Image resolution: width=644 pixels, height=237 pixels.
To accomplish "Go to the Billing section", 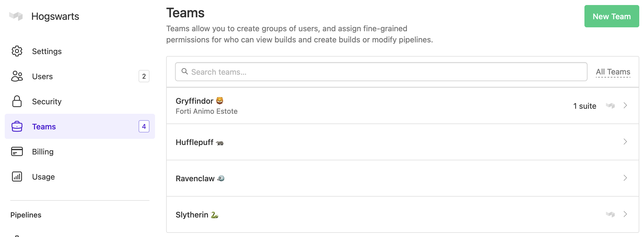I will [43, 152].
